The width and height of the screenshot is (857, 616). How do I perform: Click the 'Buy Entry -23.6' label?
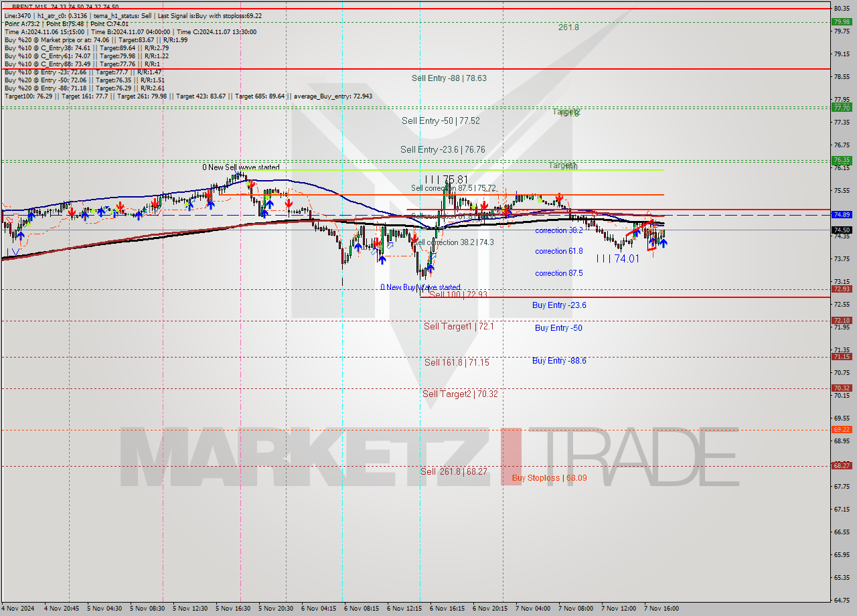click(559, 305)
